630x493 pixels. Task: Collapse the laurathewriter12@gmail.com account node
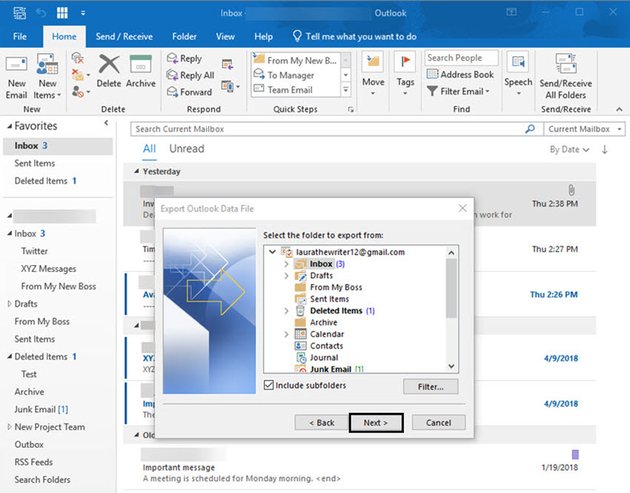pos(272,252)
